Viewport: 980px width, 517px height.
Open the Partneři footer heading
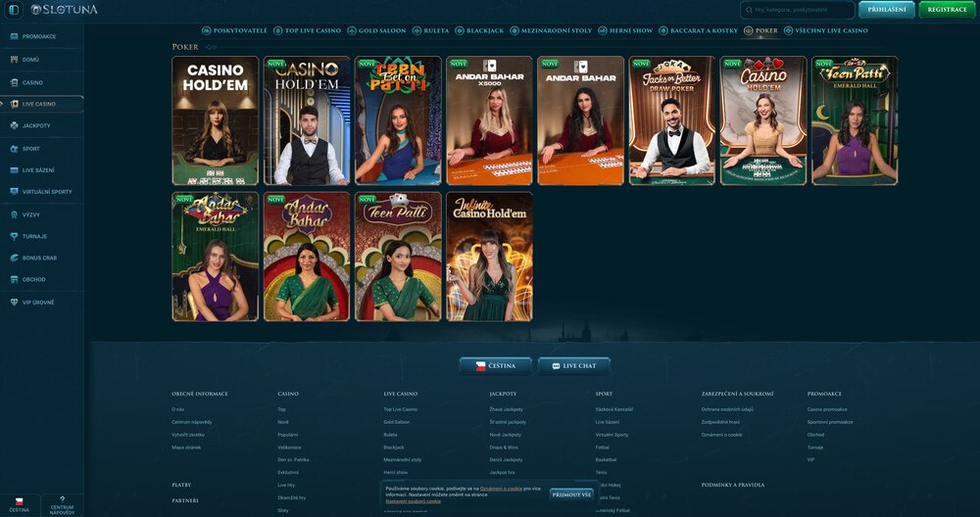point(185,500)
